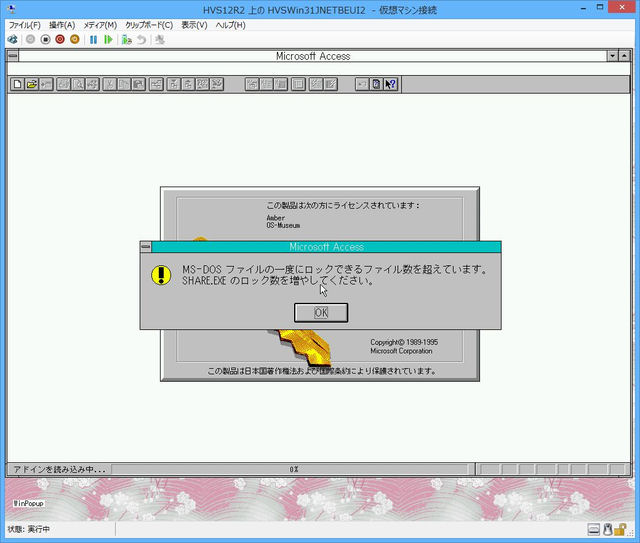Click the orange Save VM state icon
The image size is (640, 543).
[75, 40]
